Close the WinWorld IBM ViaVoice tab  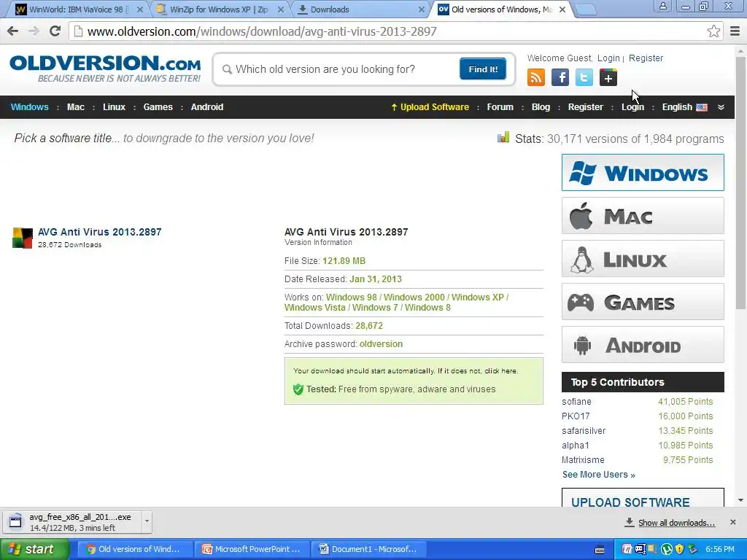[x=140, y=9]
